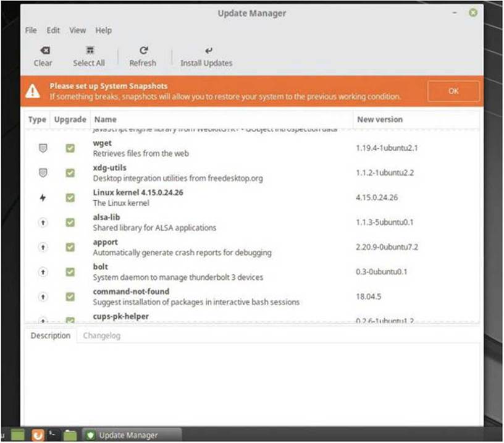This screenshot has height=443, width=504.
Task: Click the Update Manager taskbar window button
Action: click(x=132, y=436)
